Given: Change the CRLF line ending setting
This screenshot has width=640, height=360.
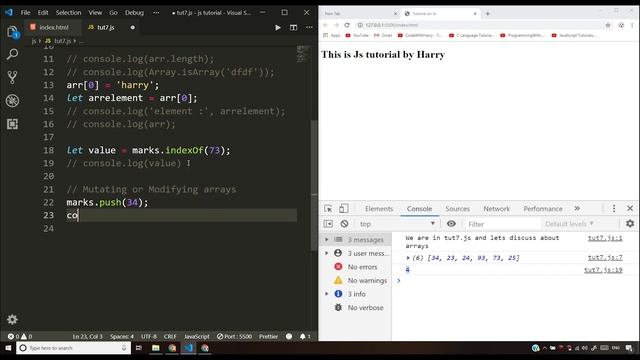Looking at the screenshot, I should point(170,336).
